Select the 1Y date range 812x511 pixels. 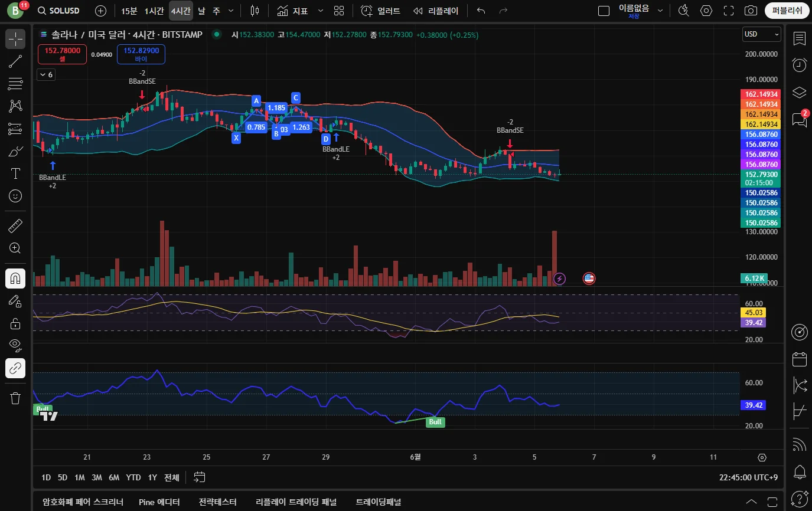(152, 477)
